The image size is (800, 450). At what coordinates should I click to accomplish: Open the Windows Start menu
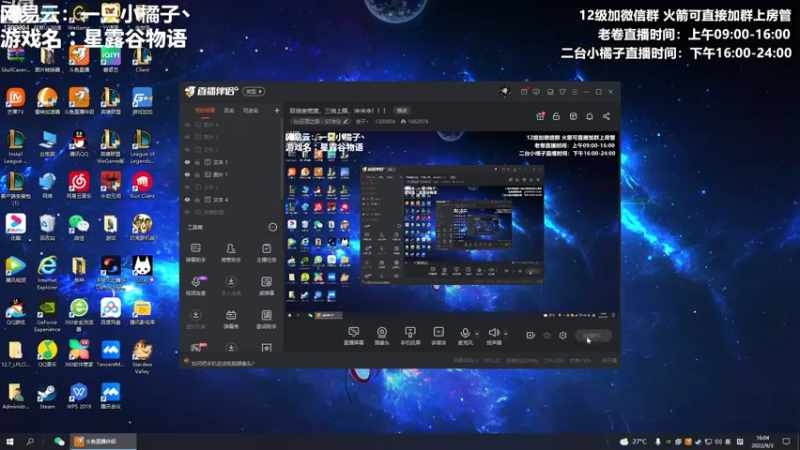click(x=10, y=441)
